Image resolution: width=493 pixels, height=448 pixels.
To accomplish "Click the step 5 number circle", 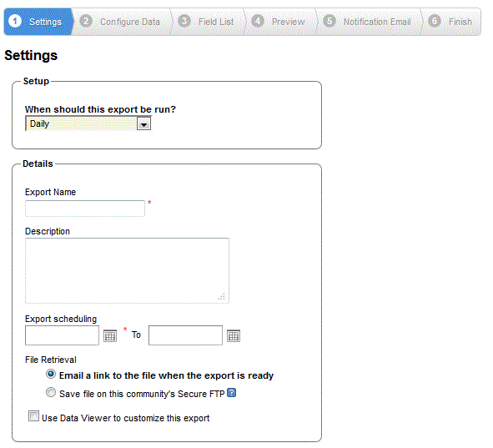I will [x=330, y=21].
